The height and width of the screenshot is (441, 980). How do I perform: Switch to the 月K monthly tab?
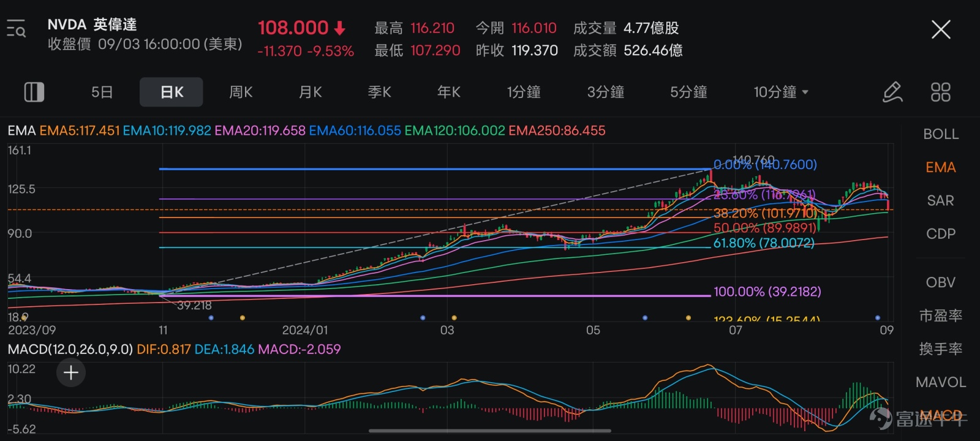(311, 92)
